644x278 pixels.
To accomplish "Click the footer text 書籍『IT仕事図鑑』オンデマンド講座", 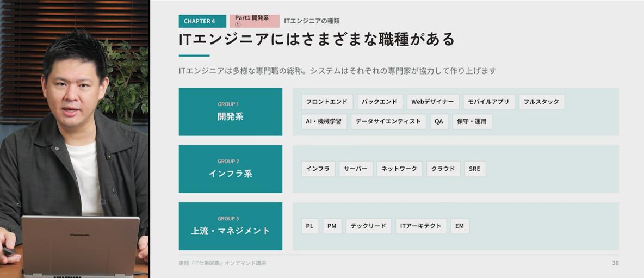I will (222, 263).
